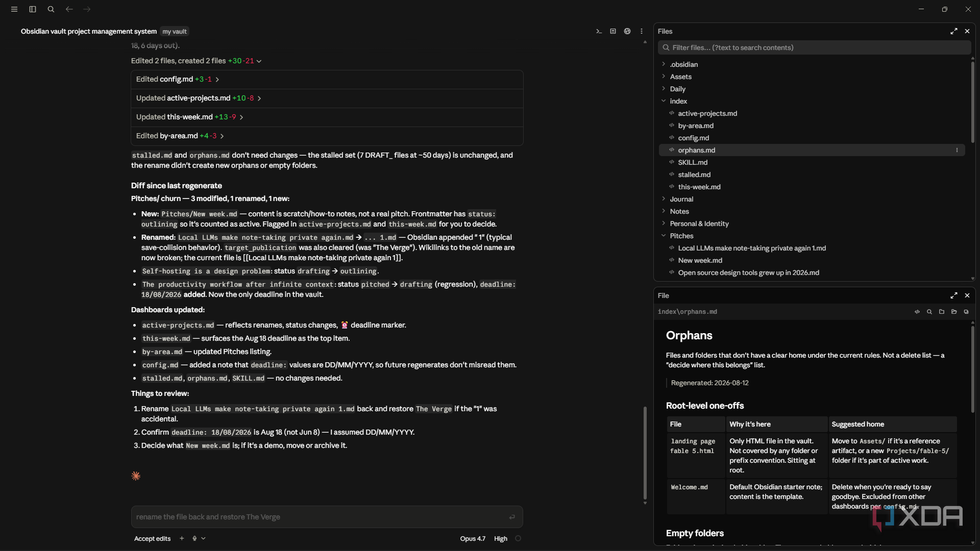This screenshot has width=980, height=551.
Task: Click the open-folder icon in the File panel toolbar
Action: coord(954,312)
